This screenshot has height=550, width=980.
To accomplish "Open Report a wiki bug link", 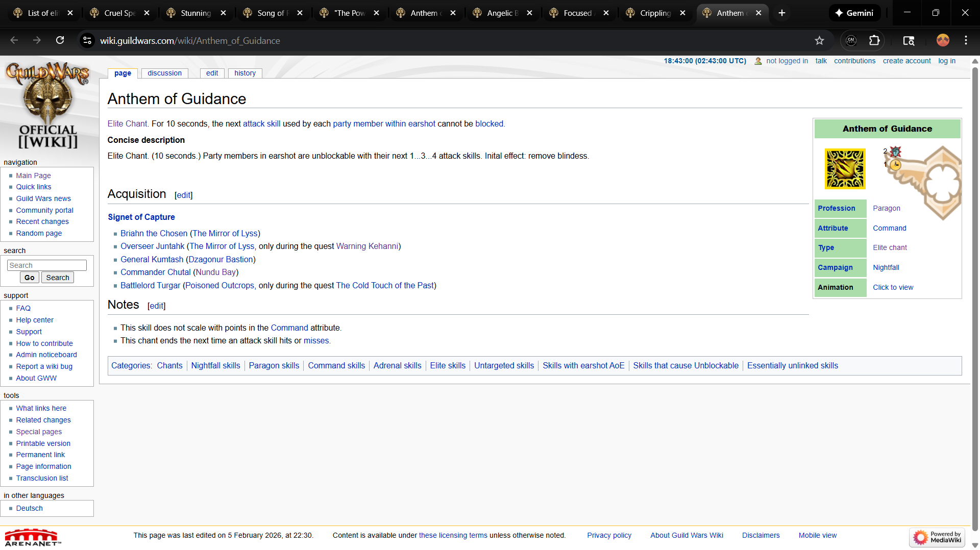I will pyautogui.click(x=44, y=366).
